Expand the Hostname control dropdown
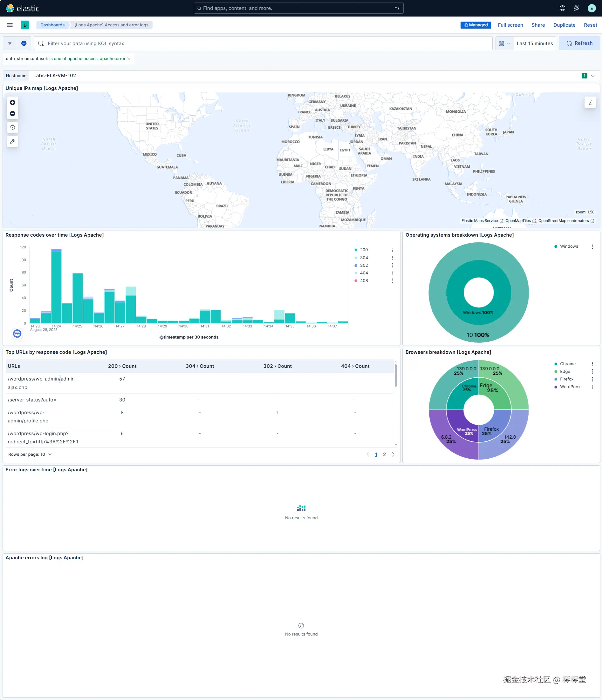602x700 pixels. (592, 76)
